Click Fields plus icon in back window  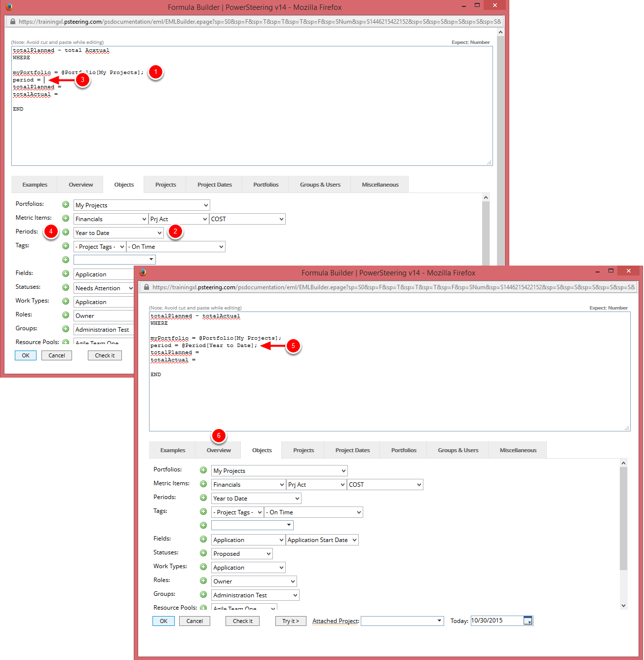[66, 273]
